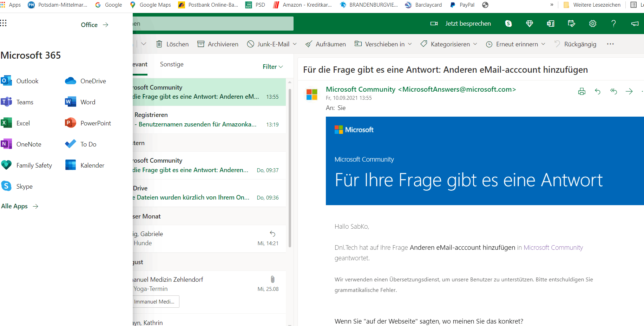Switch to the Relevant inbox tab
644x326 pixels.
[140, 64]
